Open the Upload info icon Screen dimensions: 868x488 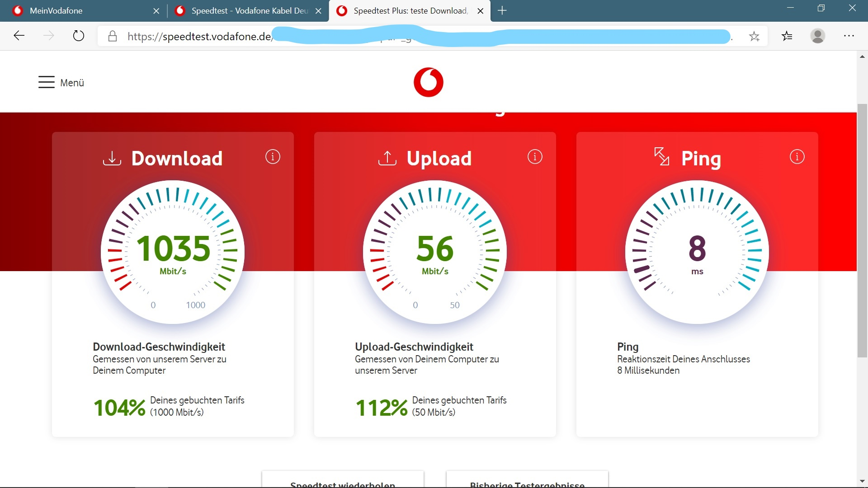(535, 157)
